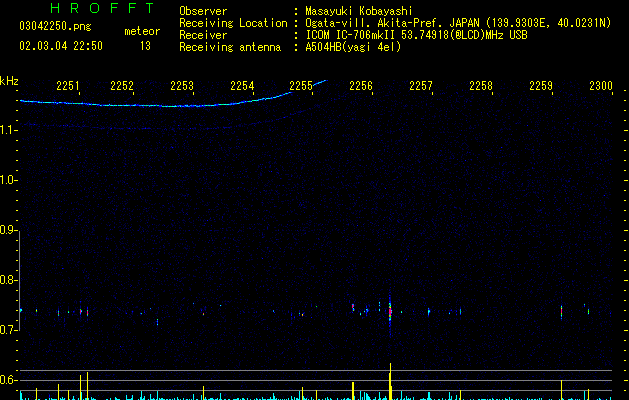
Task: Click the HROFFT title text
Action: click(x=102, y=8)
